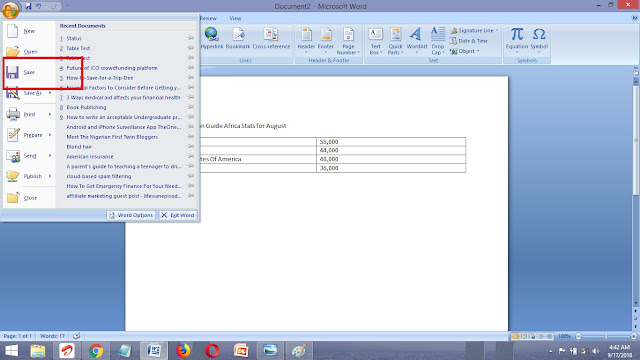
Task: Expand the Print submenu
Action: [x=50, y=114]
